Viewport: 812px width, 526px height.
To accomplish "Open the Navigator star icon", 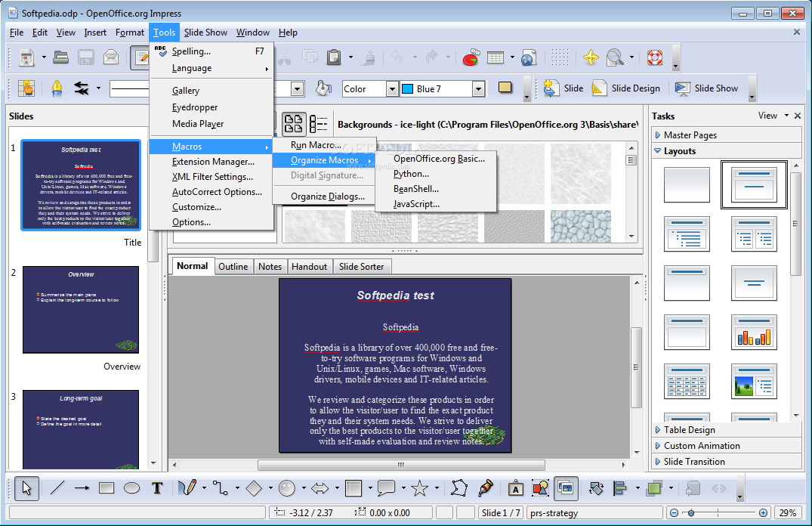I will 591,57.
